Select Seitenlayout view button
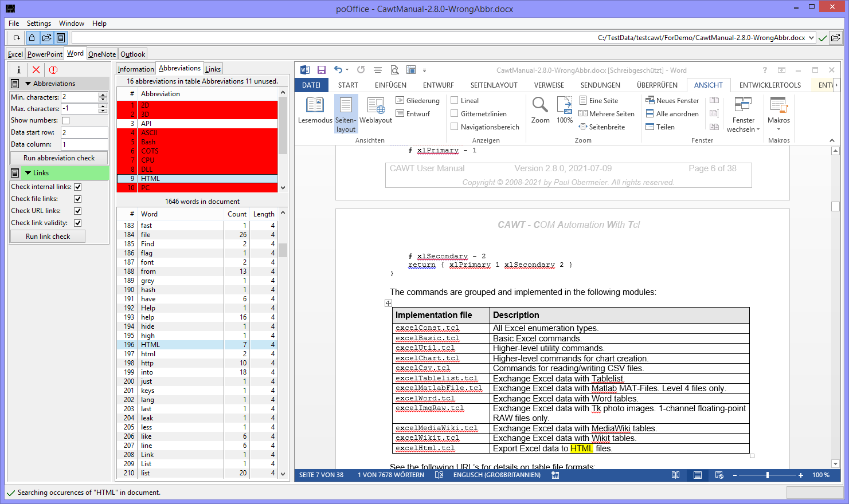849x504 pixels. [x=346, y=114]
